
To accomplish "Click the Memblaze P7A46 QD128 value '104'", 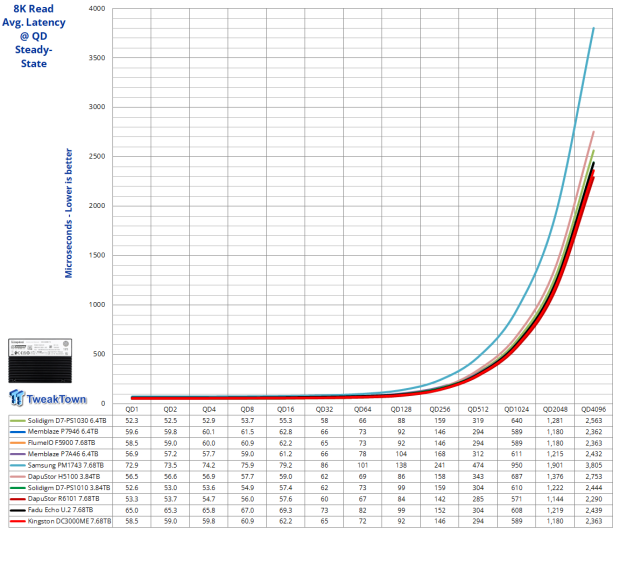I will pos(401,454).
